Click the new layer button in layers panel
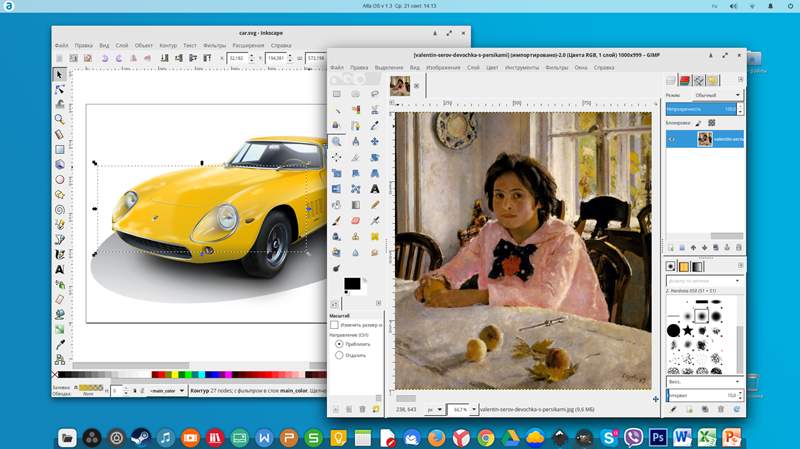 coord(671,248)
